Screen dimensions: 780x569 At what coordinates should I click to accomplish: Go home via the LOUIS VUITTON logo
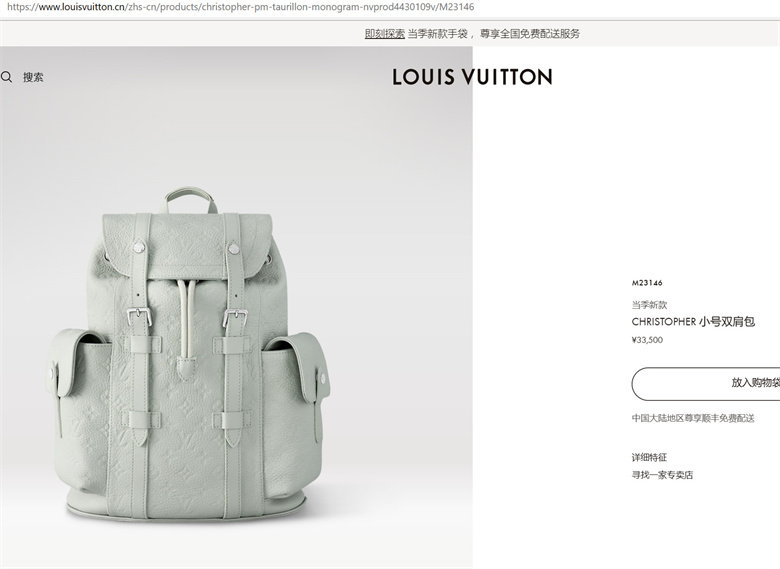tap(472, 77)
